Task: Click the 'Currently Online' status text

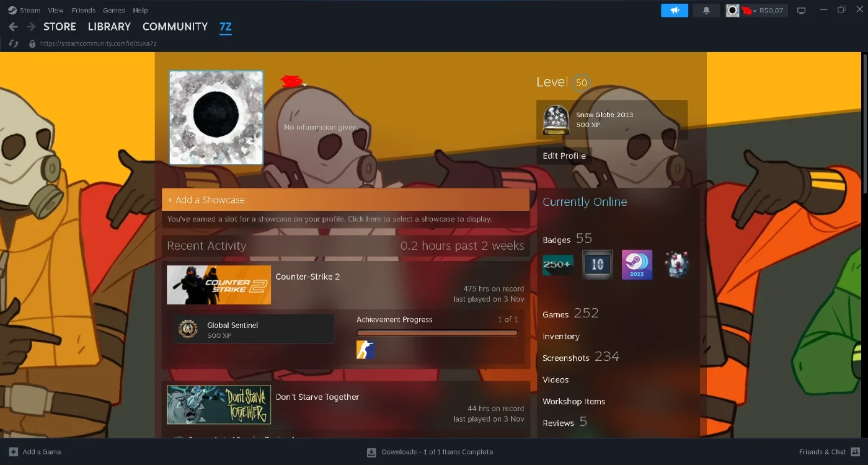Action: 585,202
